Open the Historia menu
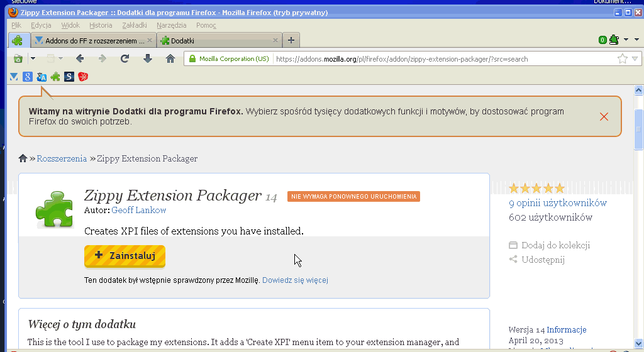644x352 pixels. tap(101, 25)
